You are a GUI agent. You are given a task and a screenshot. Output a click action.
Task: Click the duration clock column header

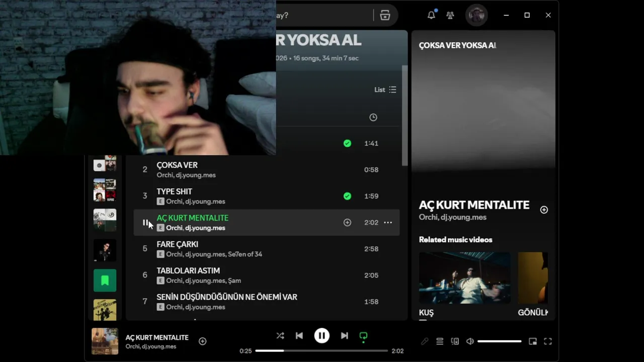click(373, 117)
